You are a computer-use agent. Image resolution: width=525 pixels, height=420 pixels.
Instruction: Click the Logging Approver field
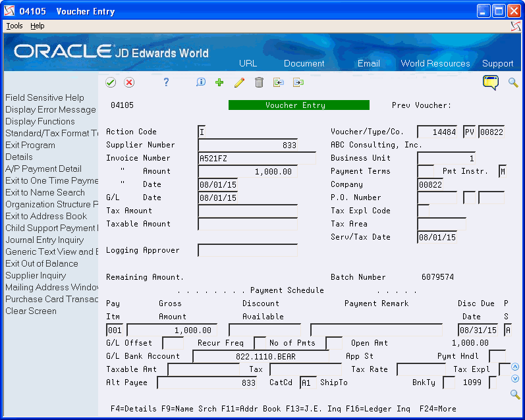click(x=248, y=250)
